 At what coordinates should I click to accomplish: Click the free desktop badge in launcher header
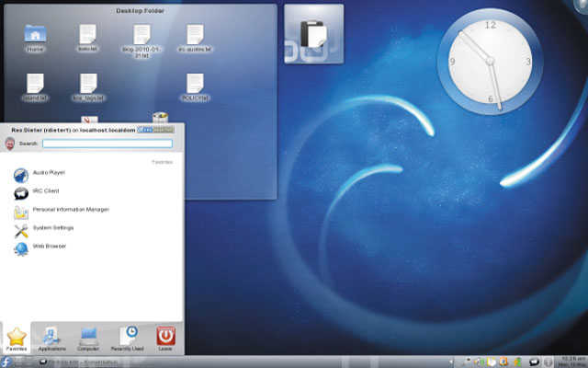click(155, 130)
